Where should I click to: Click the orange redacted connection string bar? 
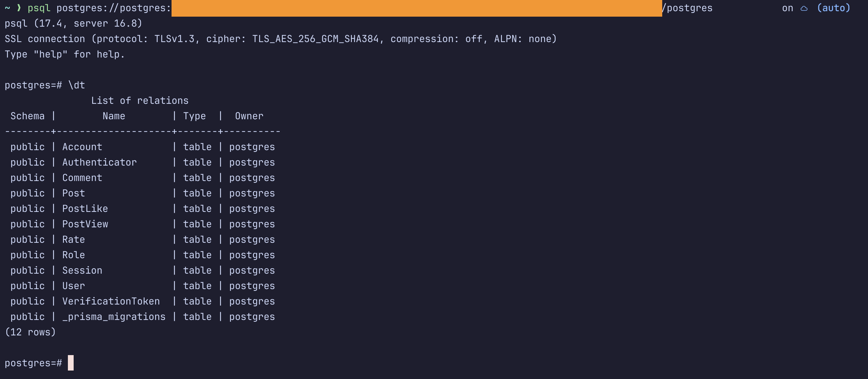416,8
